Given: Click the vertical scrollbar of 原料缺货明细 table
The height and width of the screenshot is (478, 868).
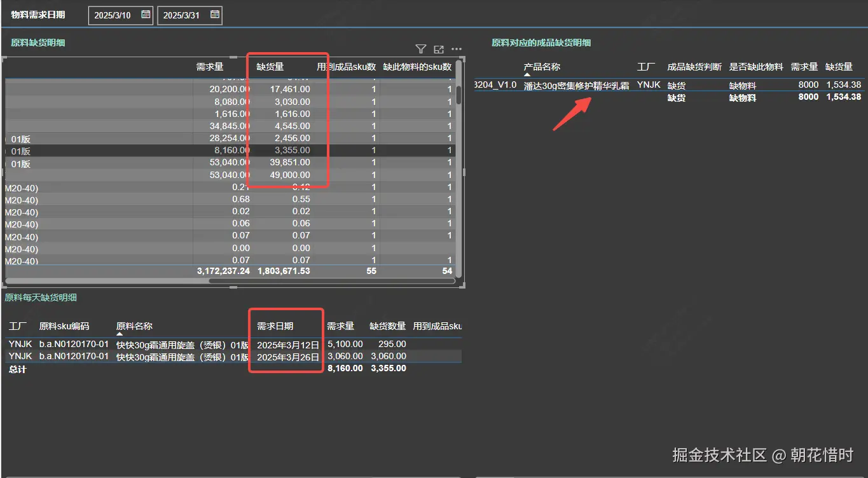Looking at the screenshot, I should tap(458, 95).
